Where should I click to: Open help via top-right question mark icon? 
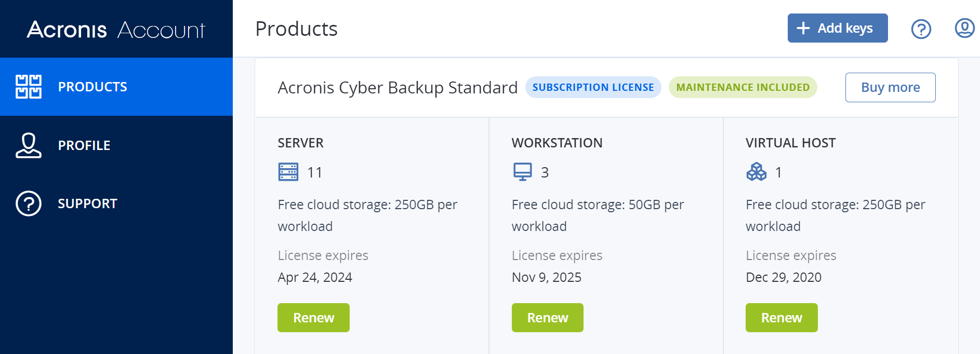pyautogui.click(x=921, y=29)
